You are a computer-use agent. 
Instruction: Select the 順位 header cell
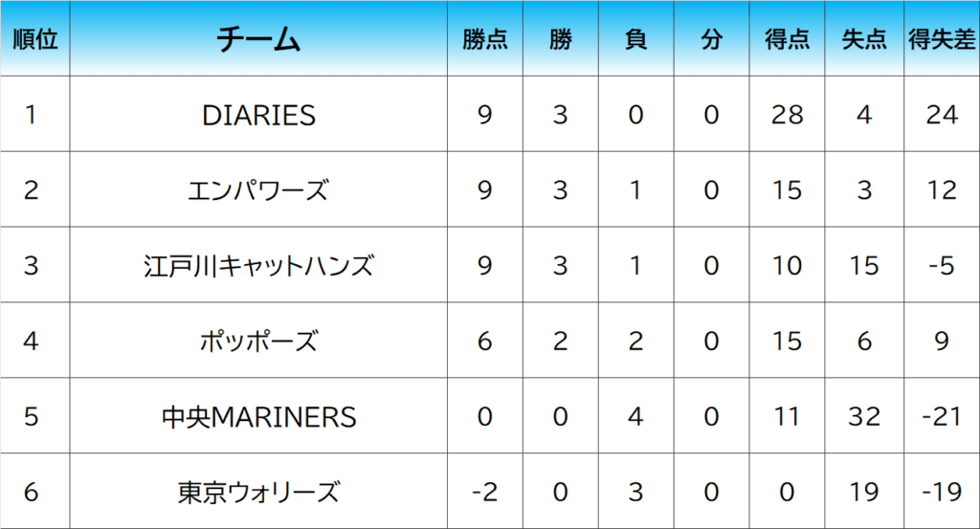click(x=35, y=38)
